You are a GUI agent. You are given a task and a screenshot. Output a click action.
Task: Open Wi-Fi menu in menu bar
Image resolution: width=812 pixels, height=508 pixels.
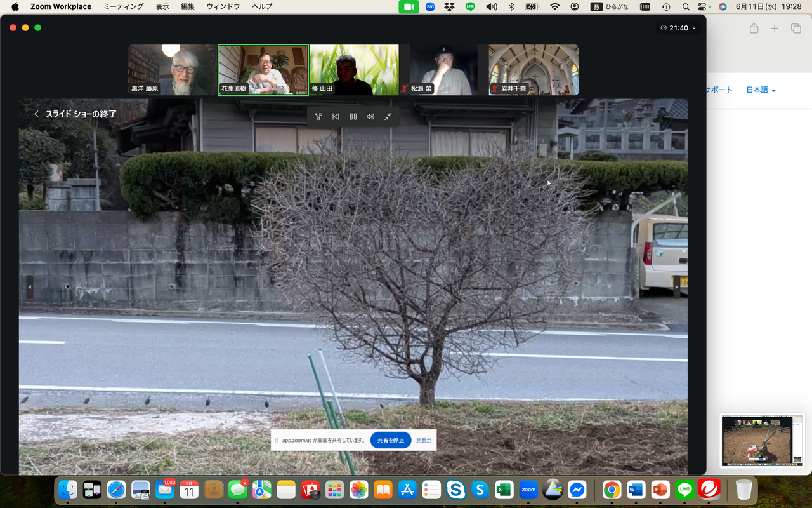pyautogui.click(x=555, y=6)
